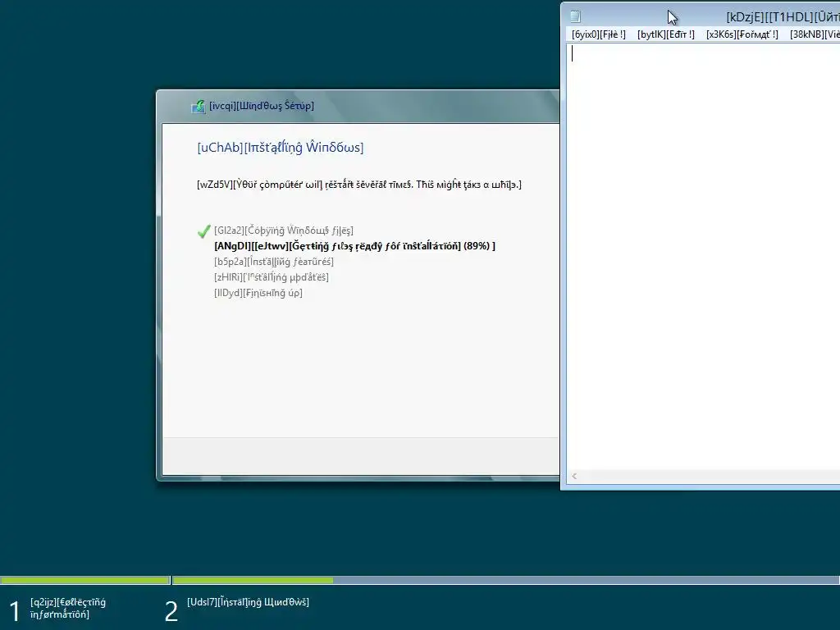The width and height of the screenshot is (840, 630).
Task: Click the Installing Windows heading text
Action: coord(281,148)
